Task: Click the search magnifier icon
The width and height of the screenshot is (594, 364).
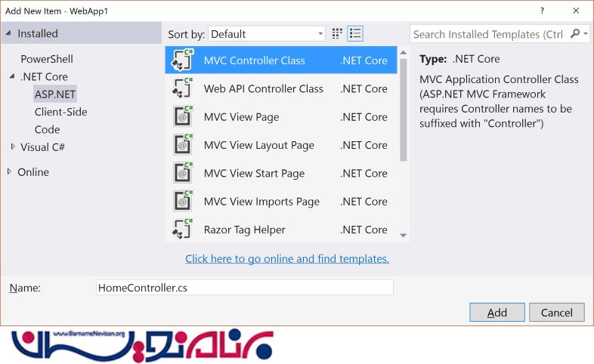Action: [575, 34]
